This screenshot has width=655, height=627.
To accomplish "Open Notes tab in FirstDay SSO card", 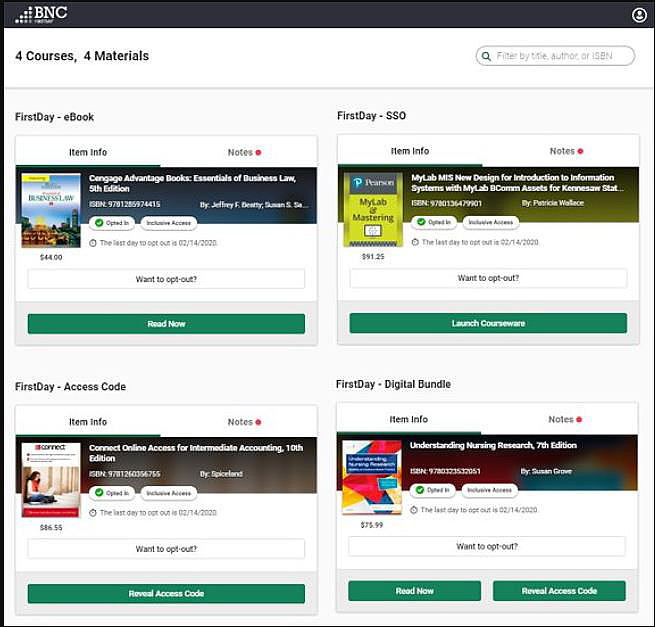I will pyautogui.click(x=566, y=151).
